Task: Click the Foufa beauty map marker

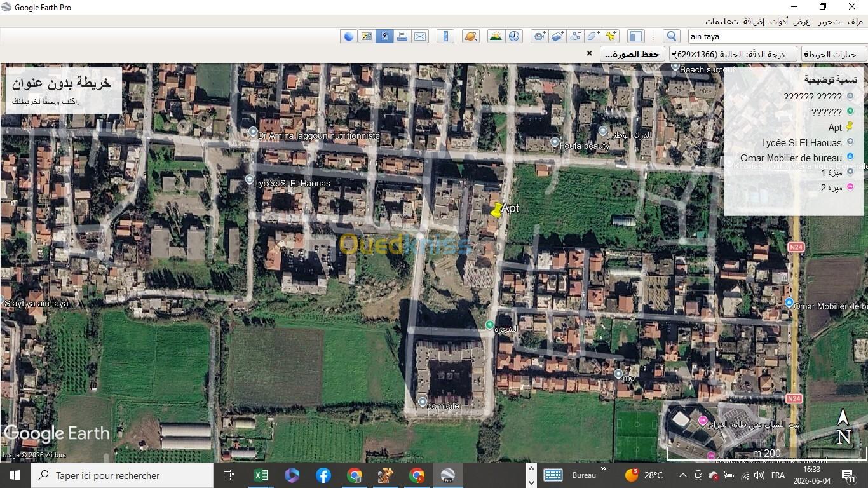Action: (555, 142)
